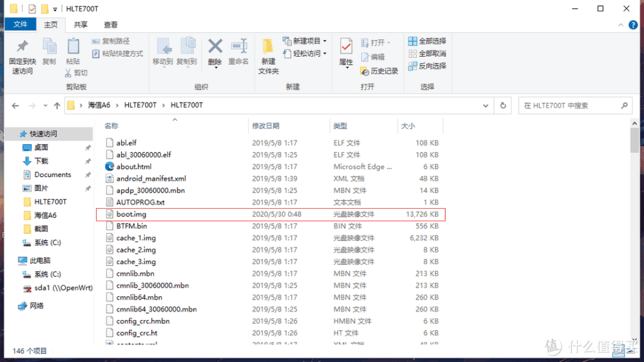Click the search box in HLTE700T

coord(575,106)
